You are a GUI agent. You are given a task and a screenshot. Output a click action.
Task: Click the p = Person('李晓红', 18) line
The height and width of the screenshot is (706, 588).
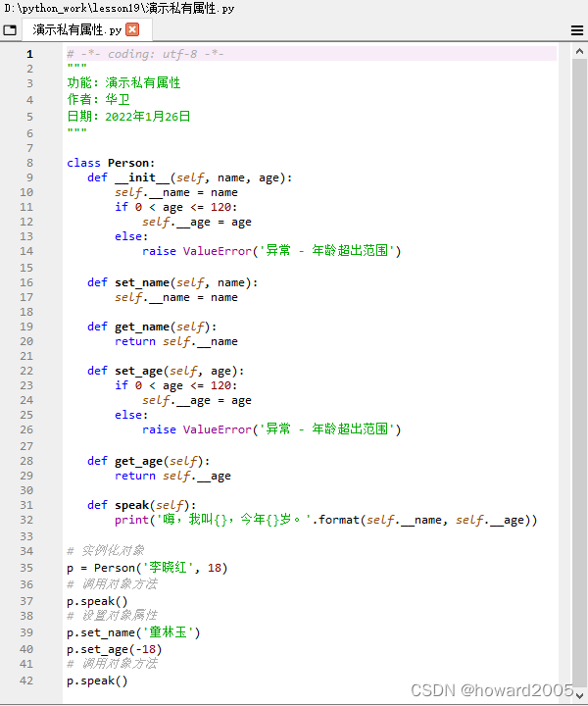pyautogui.click(x=147, y=568)
